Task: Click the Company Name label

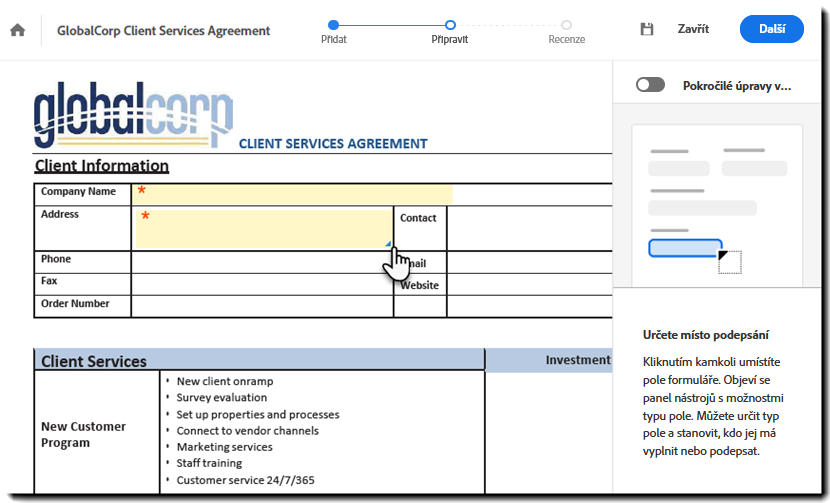Action: tap(78, 191)
